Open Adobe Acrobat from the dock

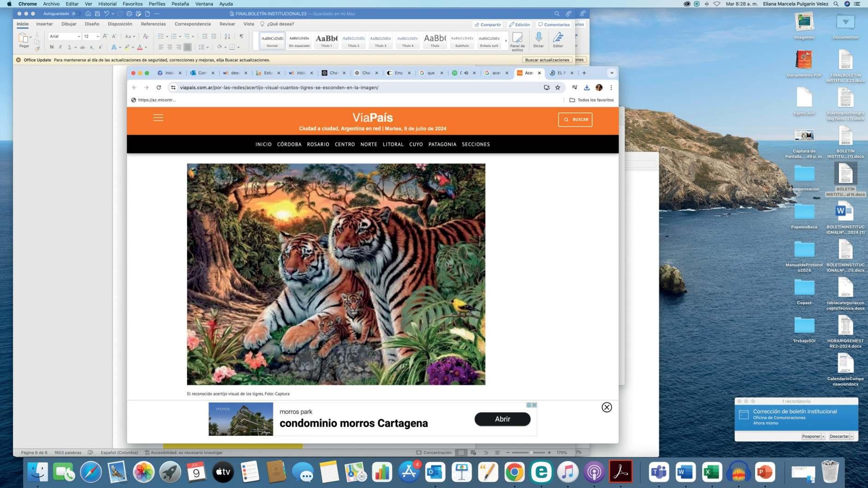tap(620, 472)
